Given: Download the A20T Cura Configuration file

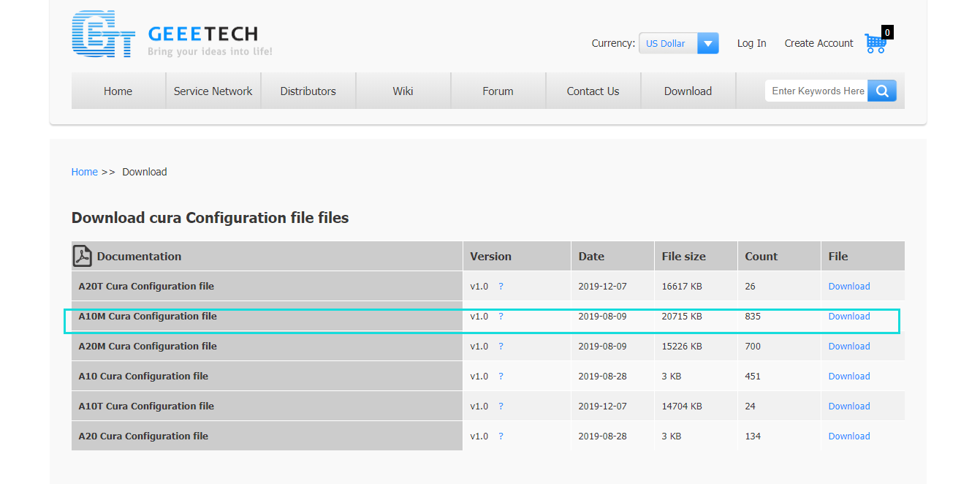Looking at the screenshot, I should [x=848, y=287].
